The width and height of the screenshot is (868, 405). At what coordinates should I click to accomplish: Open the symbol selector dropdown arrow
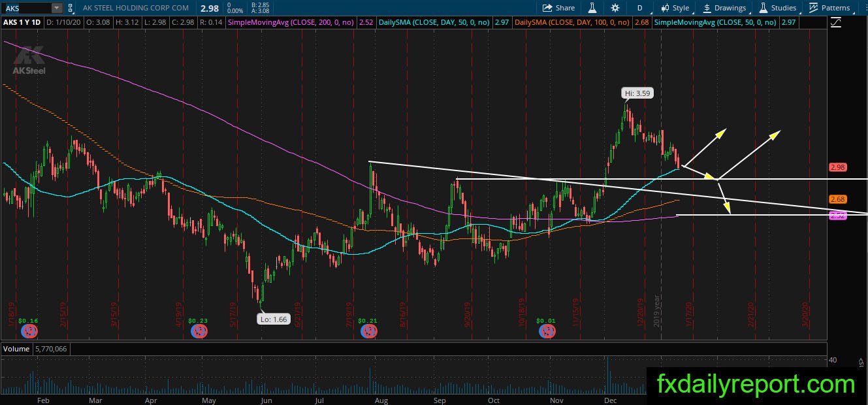point(56,8)
